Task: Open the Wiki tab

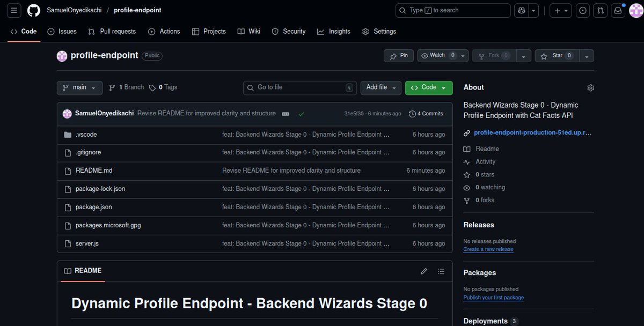Action: click(x=249, y=32)
